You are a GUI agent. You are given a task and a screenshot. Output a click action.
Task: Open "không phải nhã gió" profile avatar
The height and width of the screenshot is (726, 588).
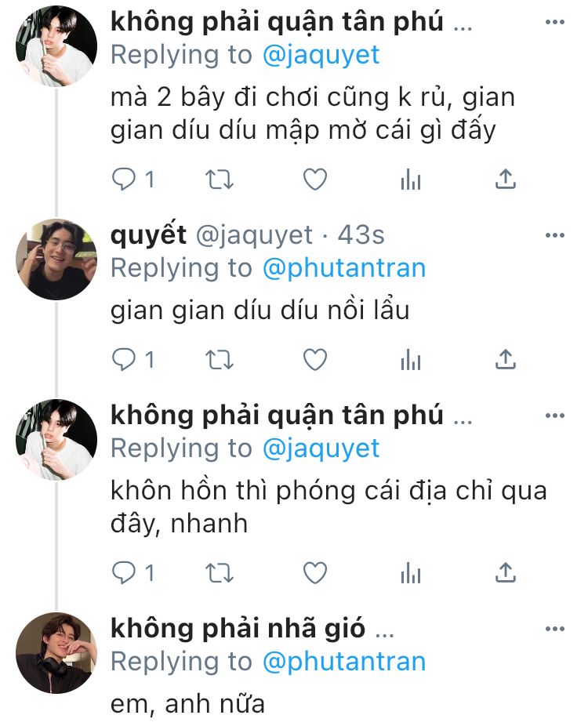click(x=56, y=652)
